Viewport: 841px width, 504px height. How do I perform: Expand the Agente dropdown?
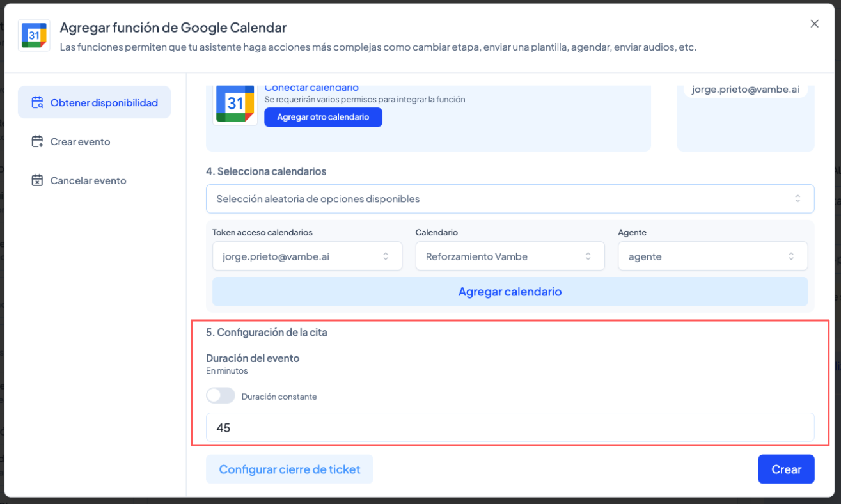[712, 256]
